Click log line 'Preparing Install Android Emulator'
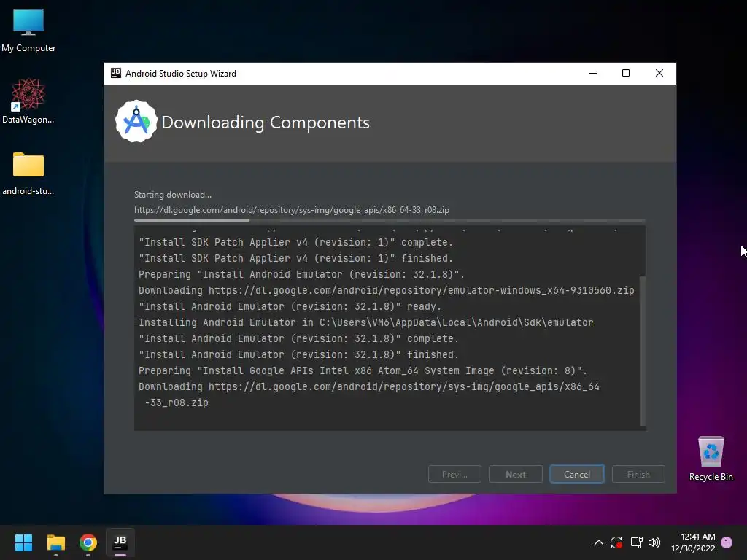747x560 pixels. pyautogui.click(x=301, y=274)
